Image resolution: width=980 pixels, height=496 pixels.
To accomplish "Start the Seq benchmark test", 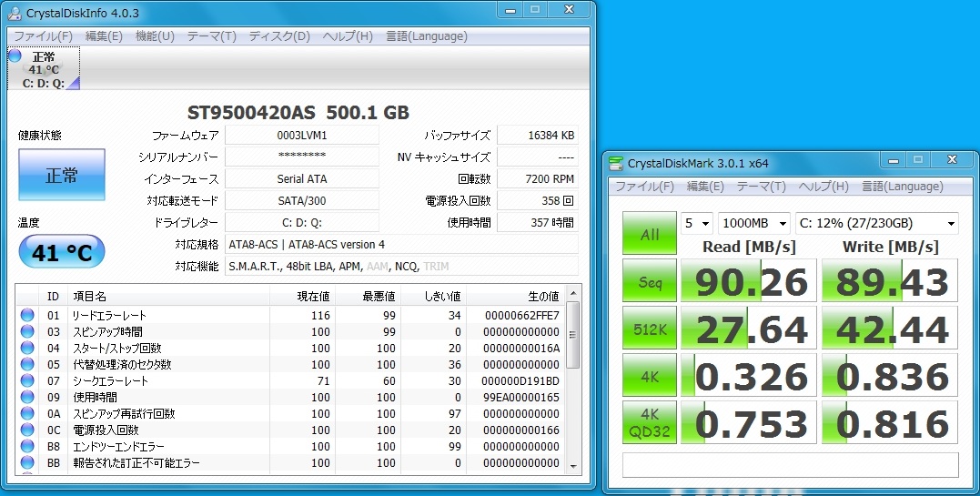I will [650, 281].
